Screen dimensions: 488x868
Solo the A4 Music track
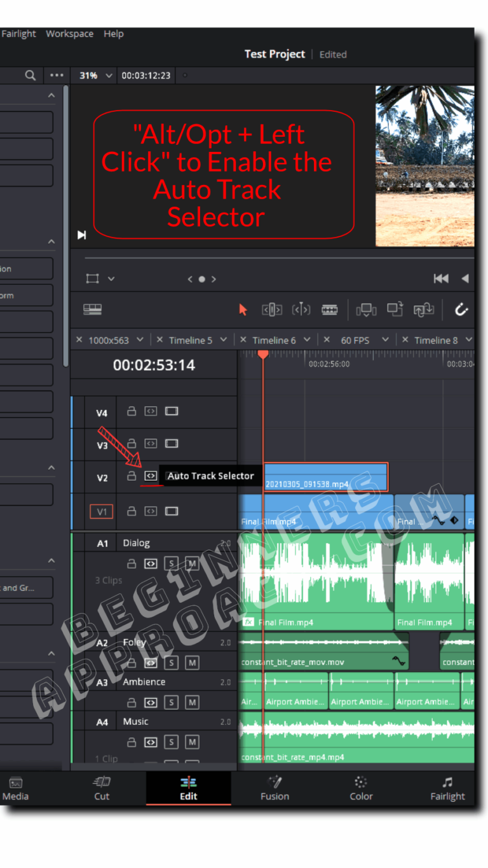[171, 742]
